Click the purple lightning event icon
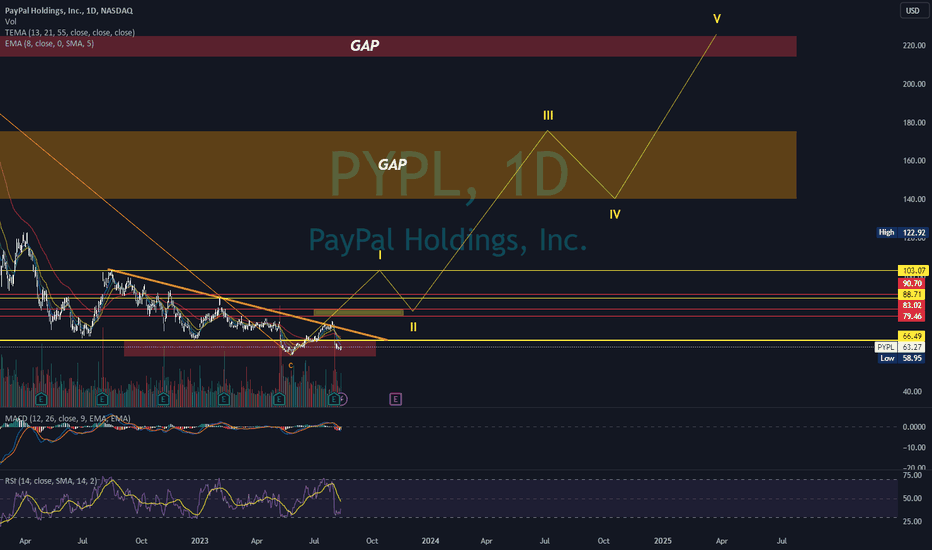 pos(343,399)
